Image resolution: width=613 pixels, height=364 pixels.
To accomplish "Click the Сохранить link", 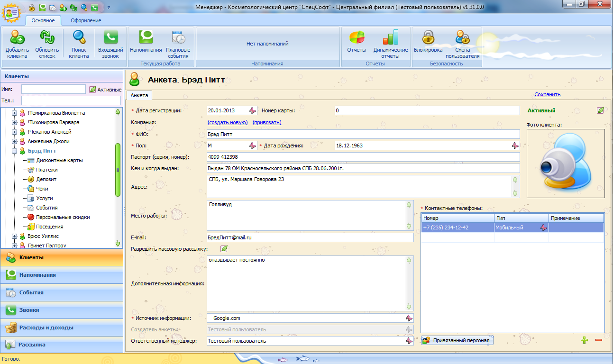I will coord(547,94).
